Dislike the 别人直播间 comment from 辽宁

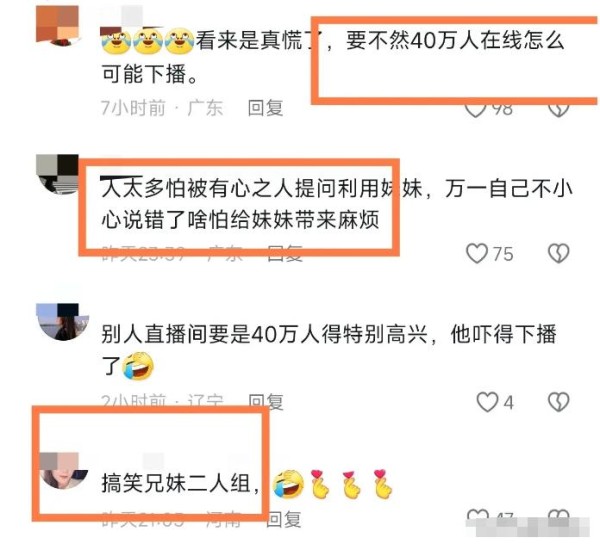559,402
